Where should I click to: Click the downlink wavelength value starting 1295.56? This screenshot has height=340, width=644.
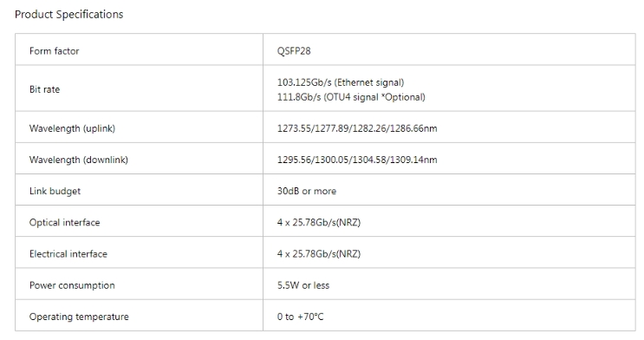pos(357,160)
